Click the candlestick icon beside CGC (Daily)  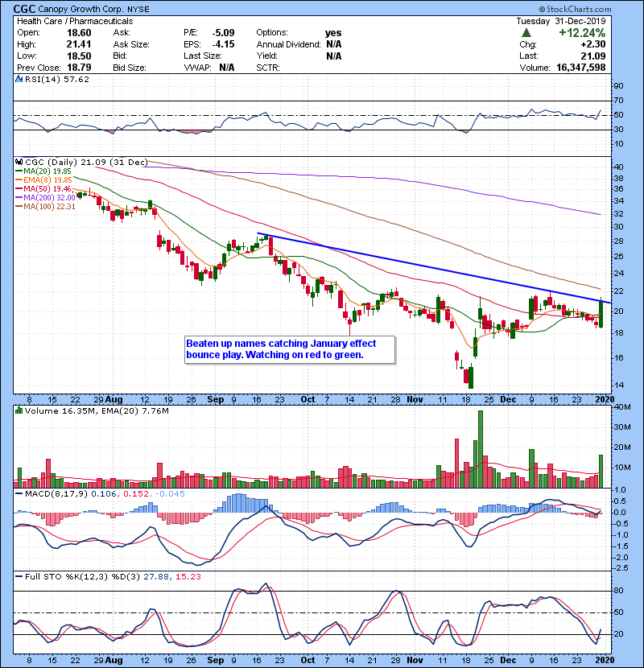pyautogui.click(x=19, y=162)
